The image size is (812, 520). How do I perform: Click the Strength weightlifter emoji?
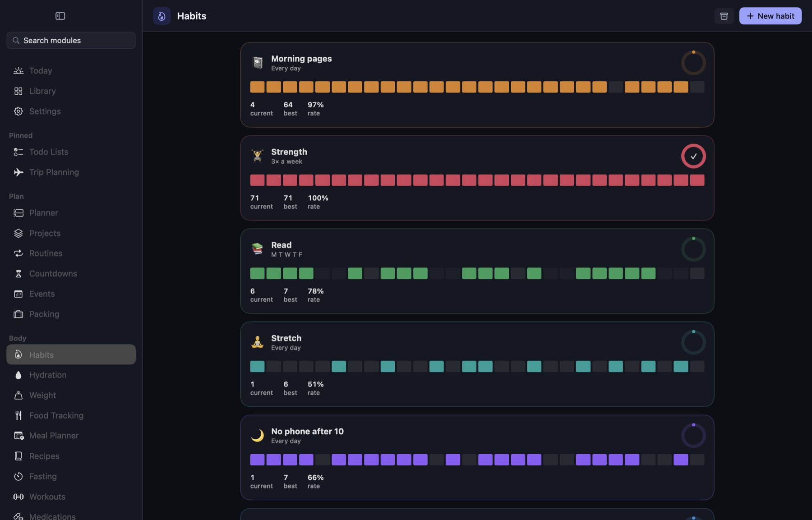point(257,156)
